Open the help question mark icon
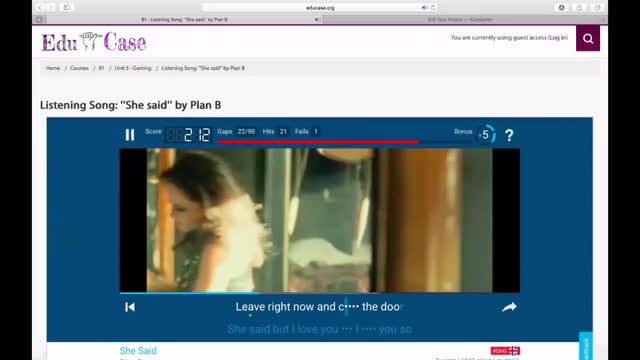640x360 pixels. [509, 135]
